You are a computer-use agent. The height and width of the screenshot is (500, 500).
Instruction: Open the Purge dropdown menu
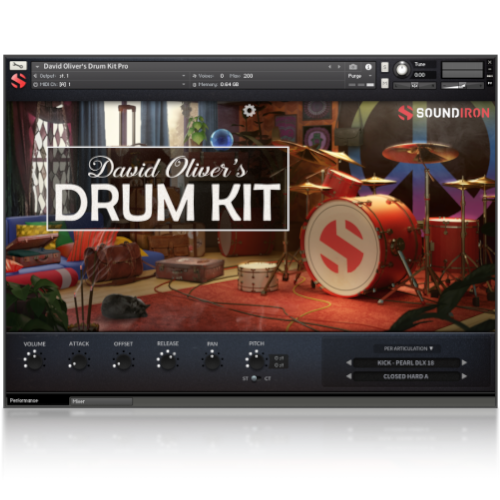click(359, 76)
